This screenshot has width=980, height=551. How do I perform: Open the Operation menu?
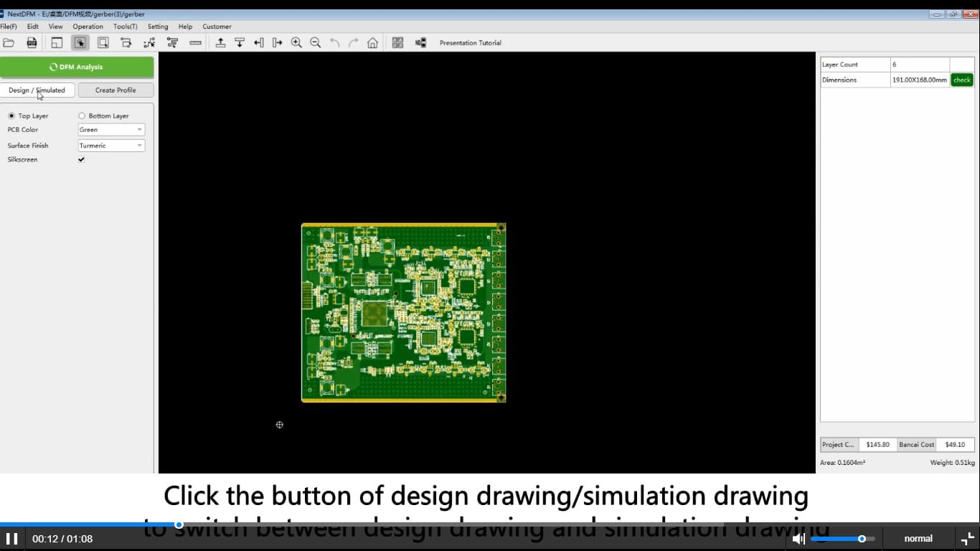coord(88,27)
